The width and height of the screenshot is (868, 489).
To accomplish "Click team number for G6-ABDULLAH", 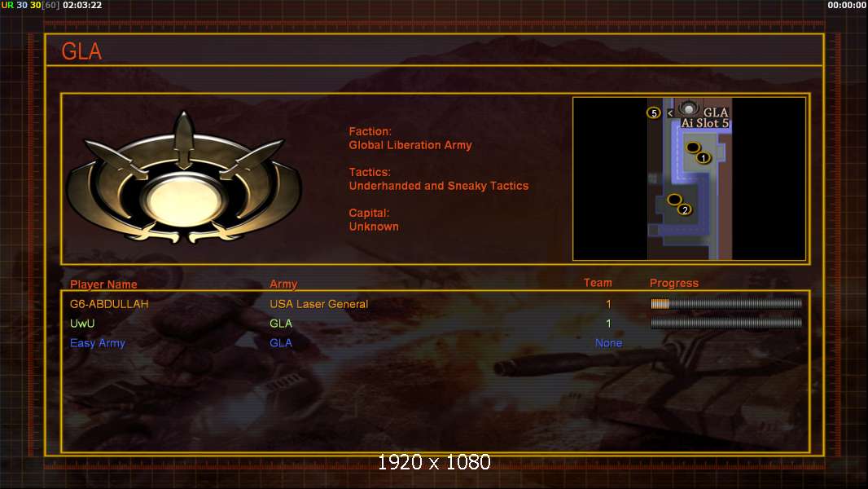I will click(x=608, y=304).
